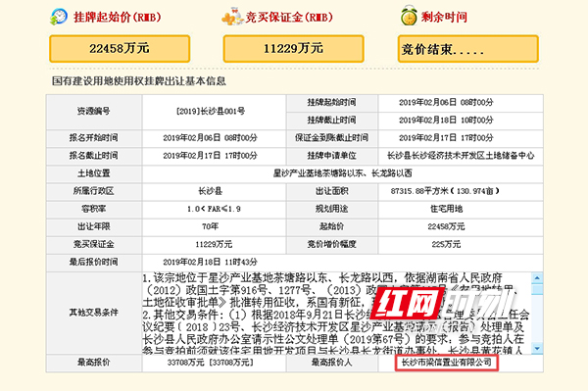Click resource number [2019]长沙县001号
This screenshot has height=391, width=588.
[x=211, y=112]
